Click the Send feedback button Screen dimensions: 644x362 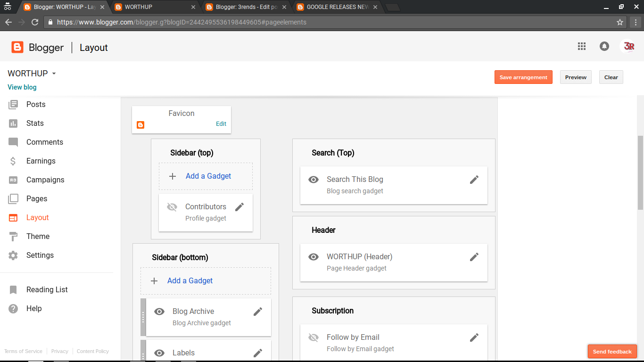coord(612,352)
